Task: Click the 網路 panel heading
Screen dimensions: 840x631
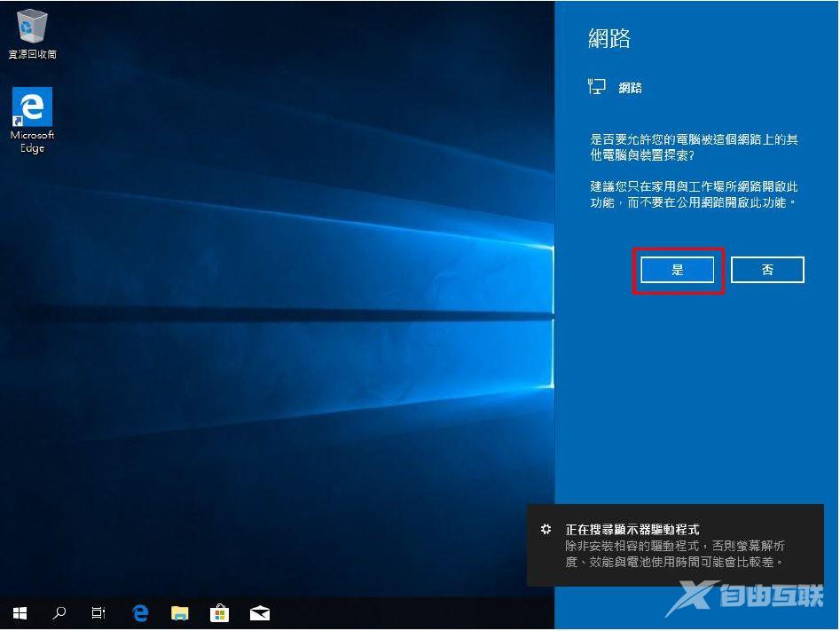Action: coord(609,38)
